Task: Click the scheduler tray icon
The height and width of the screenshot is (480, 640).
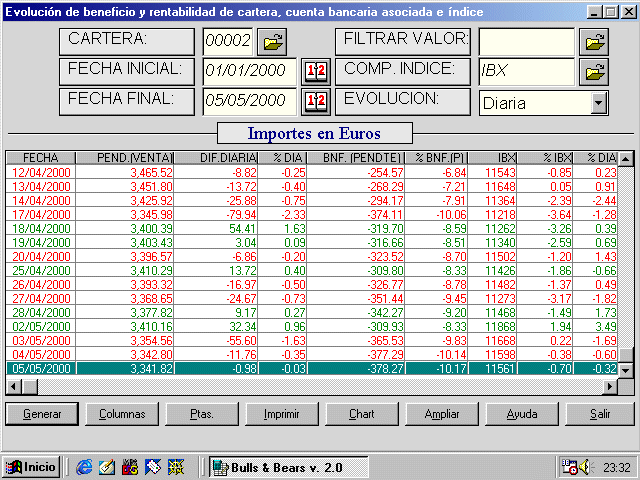Action: coord(570,467)
